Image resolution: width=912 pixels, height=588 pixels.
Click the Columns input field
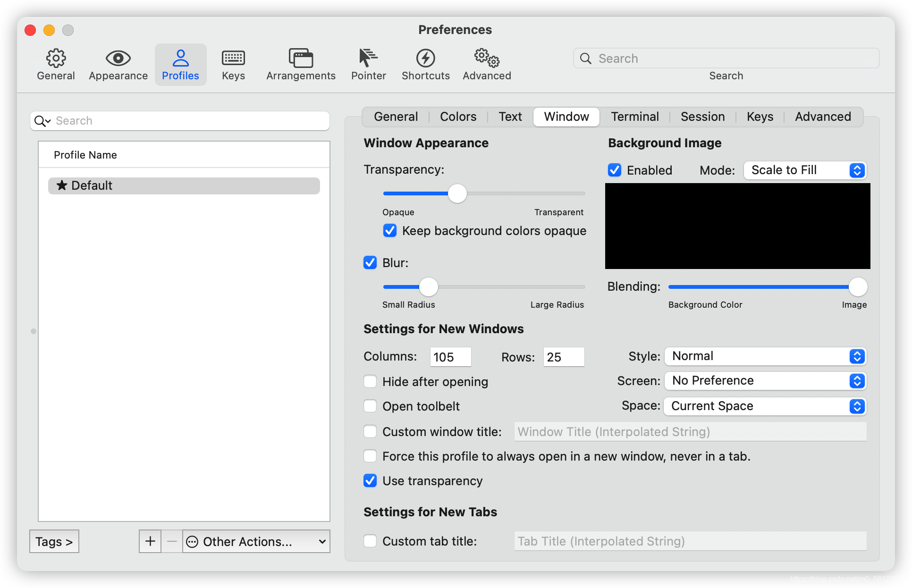[450, 357]
